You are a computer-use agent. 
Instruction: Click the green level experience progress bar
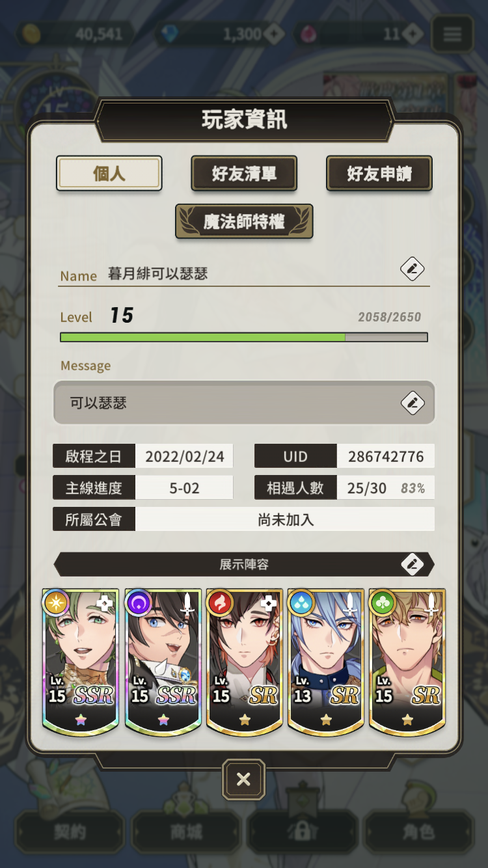click(x=244, y=337)
